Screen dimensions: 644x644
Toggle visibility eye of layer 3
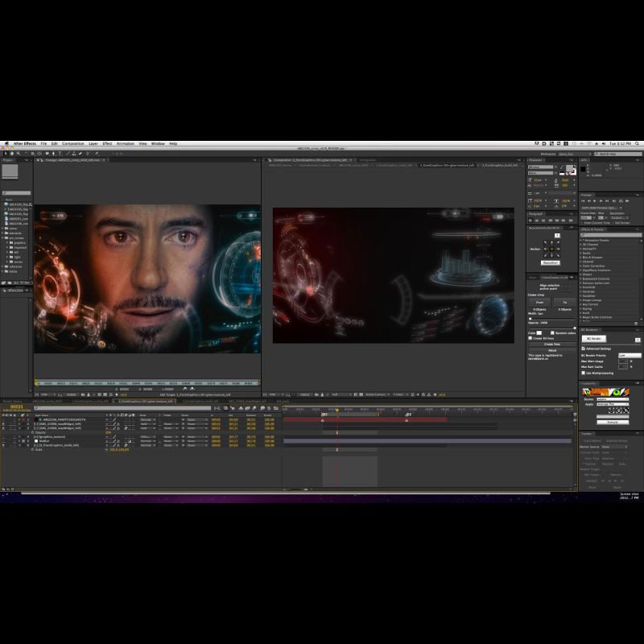click(x=3, y=428)
